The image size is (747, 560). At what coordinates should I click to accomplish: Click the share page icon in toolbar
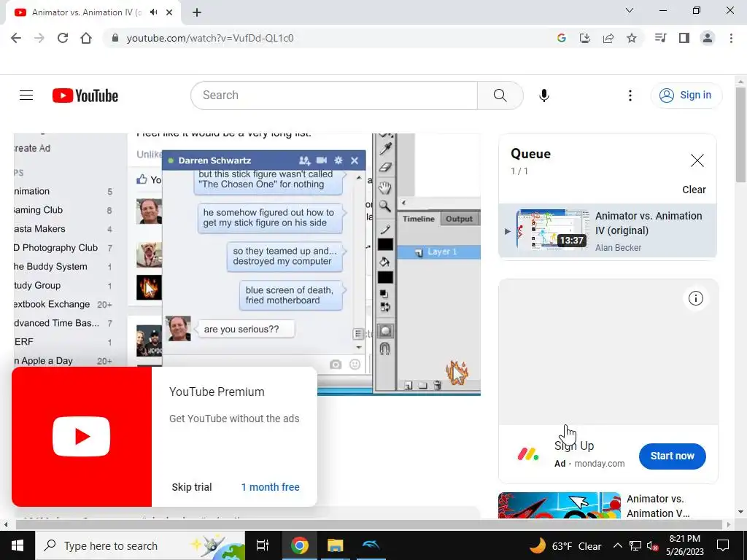point(608,38)
